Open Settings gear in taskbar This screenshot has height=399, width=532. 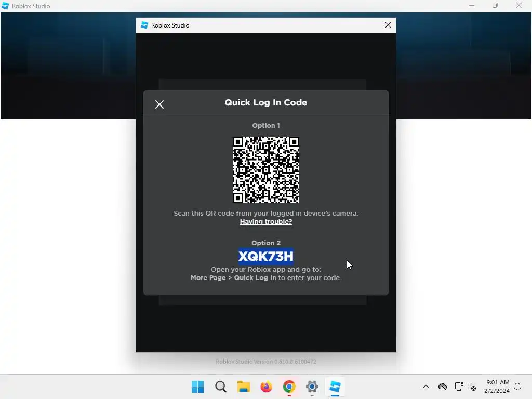[312, 387]
